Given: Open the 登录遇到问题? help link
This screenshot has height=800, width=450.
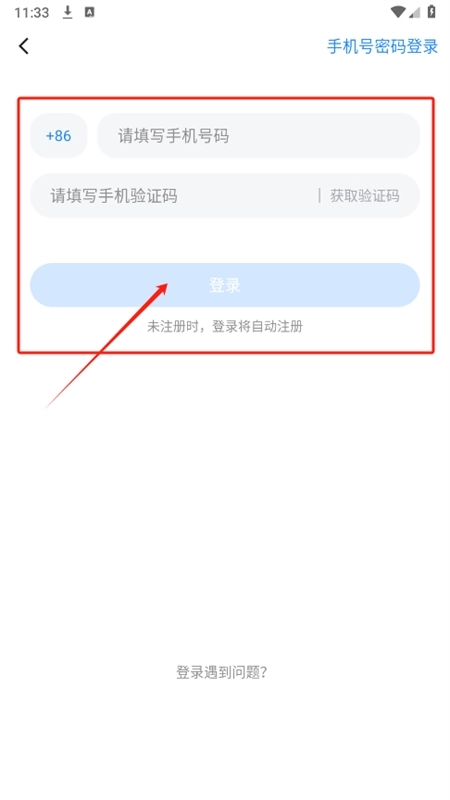Looking at the screenshot, I should tap(222, 672).
